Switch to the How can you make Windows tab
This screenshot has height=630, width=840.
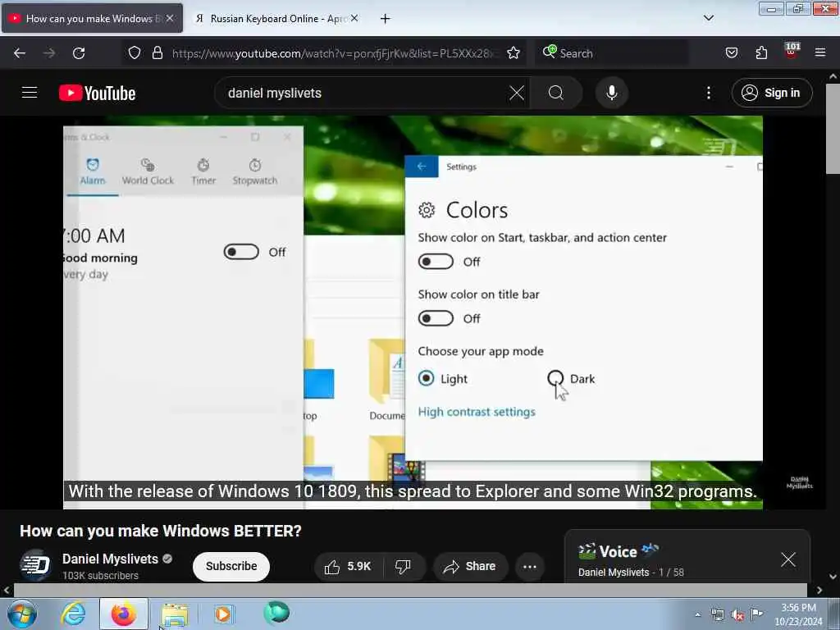tap(92, 19)
